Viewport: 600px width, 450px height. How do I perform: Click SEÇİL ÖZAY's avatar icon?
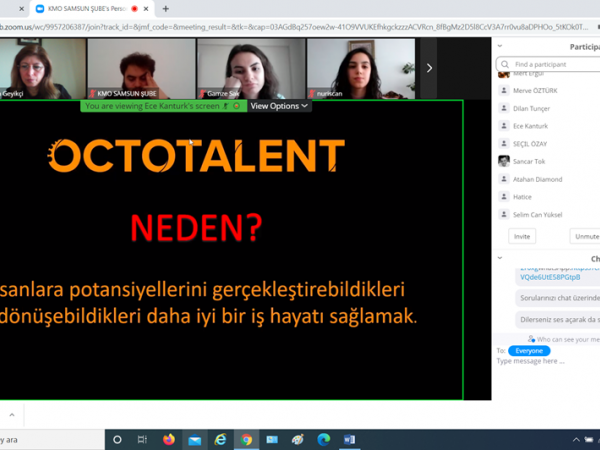tap(504, 143)
